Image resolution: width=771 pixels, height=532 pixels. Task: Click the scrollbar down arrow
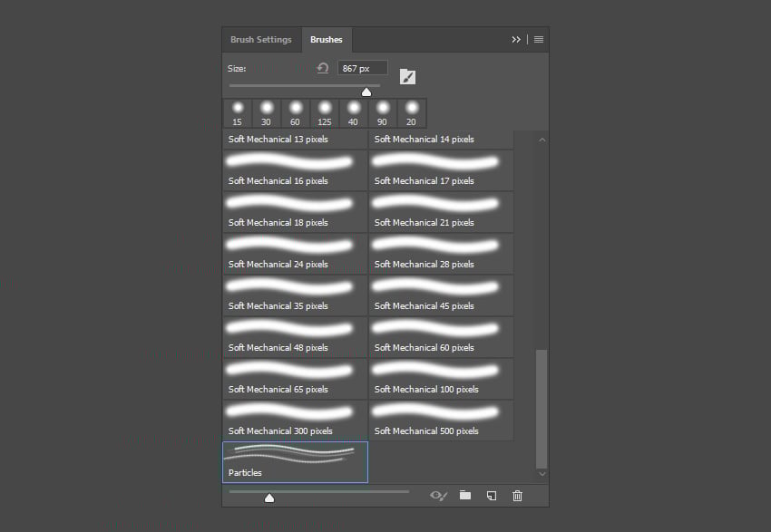(x=542, y=474)
